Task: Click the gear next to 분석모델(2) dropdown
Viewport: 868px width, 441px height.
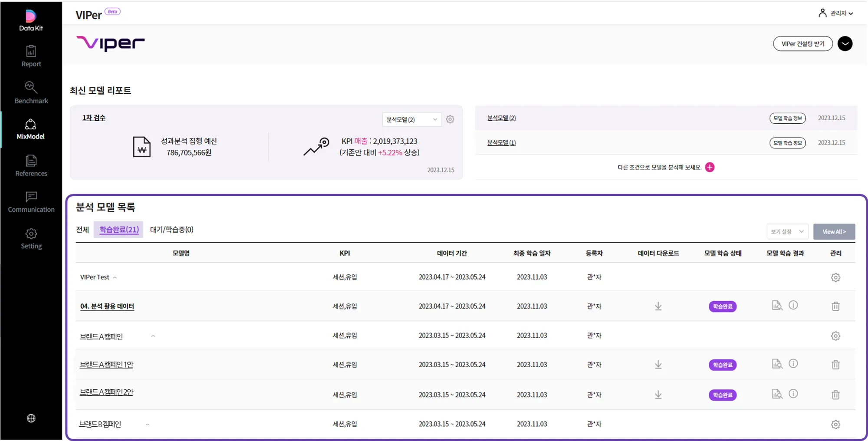Action: [x=450, y=119]
